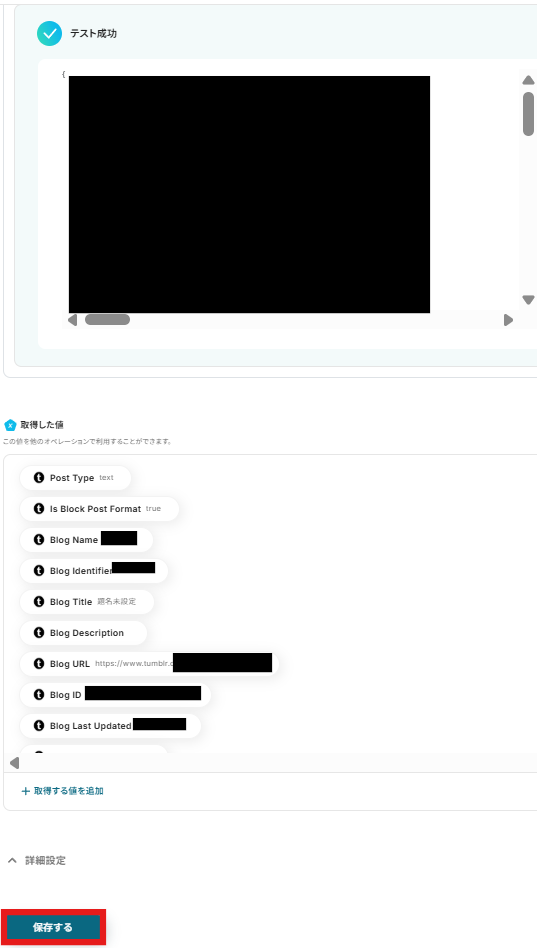Click the blue icon beside 取得した値 heading
The height and width of the screenshot is (948, 537).
(10, 425)
